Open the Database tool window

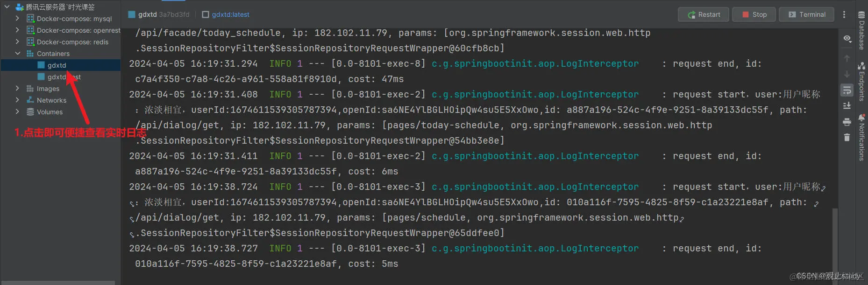(x=861, y=30)
